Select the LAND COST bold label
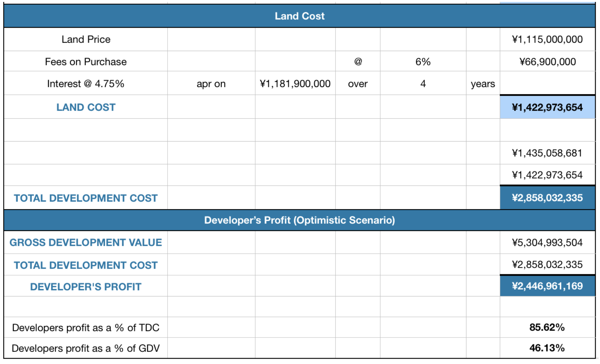Screen dimensions: 600x364 (x=86, y=107)
